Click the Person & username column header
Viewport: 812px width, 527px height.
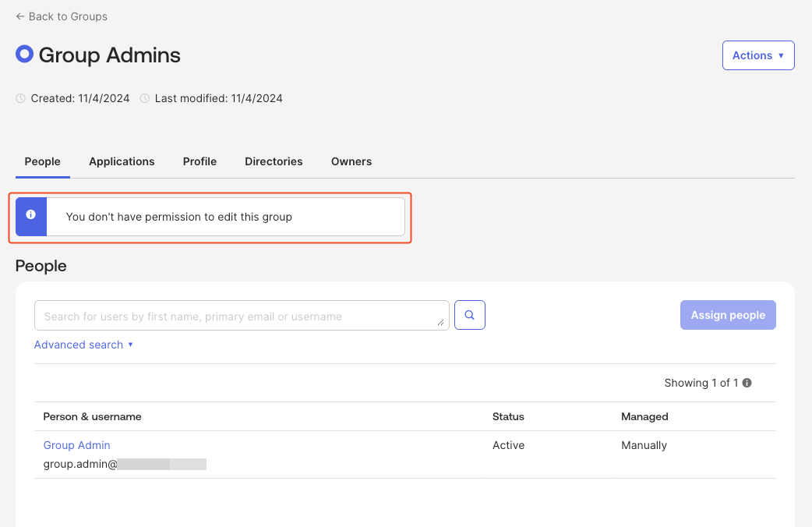pyautogui.click(x=92, y=416)
